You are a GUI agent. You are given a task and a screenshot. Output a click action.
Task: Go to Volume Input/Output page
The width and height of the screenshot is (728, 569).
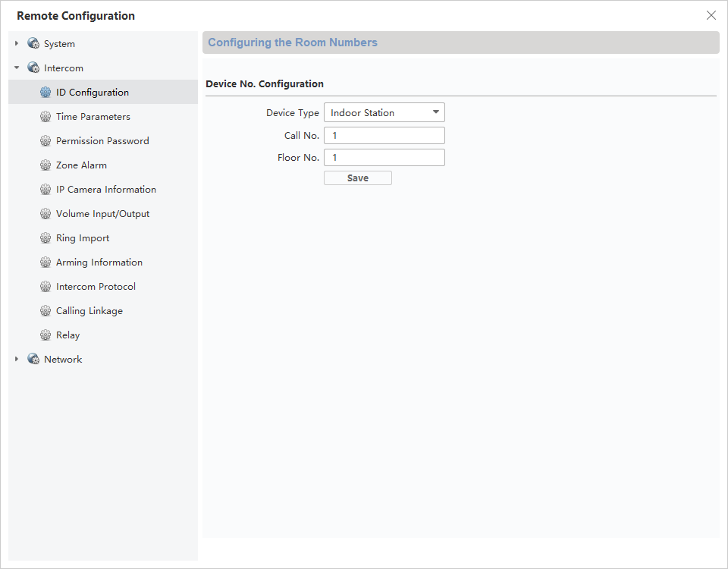[102, 214]
